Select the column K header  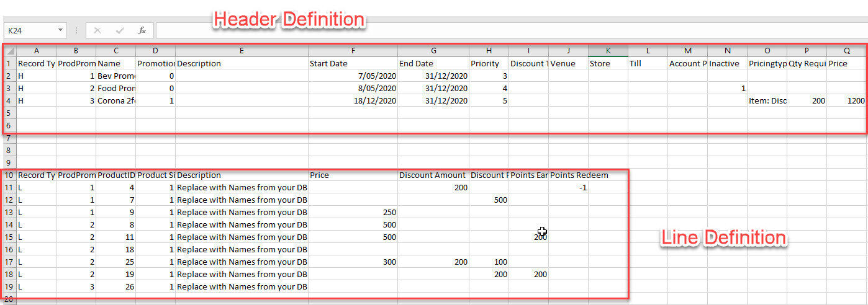tap(608, 51)
